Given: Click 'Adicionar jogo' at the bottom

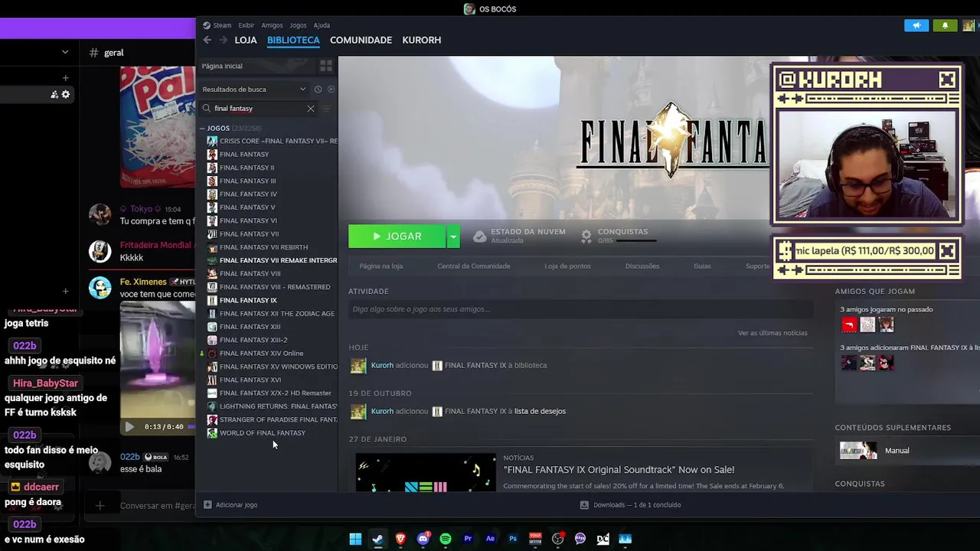Looking at the screenshot, I should click(x=237, y=505).
